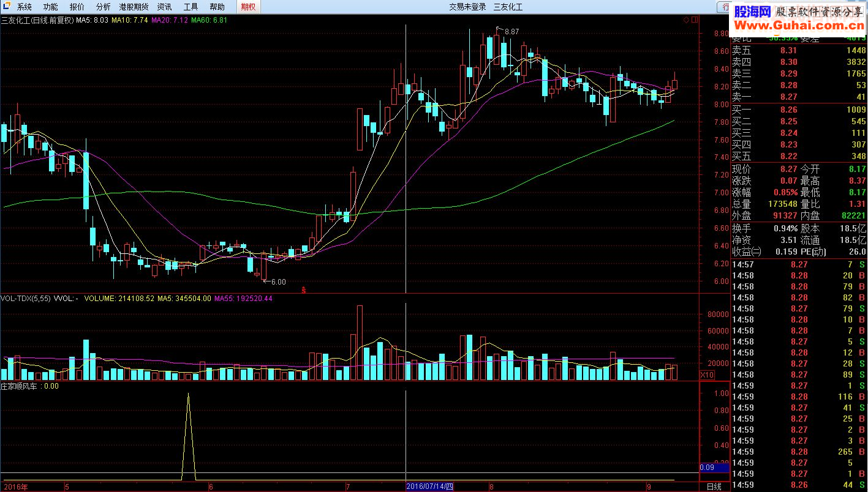Viewport: 868px width, 492px height.
Task: Click the 卖三 8.29 order row
Action: [x=799, y=73]
